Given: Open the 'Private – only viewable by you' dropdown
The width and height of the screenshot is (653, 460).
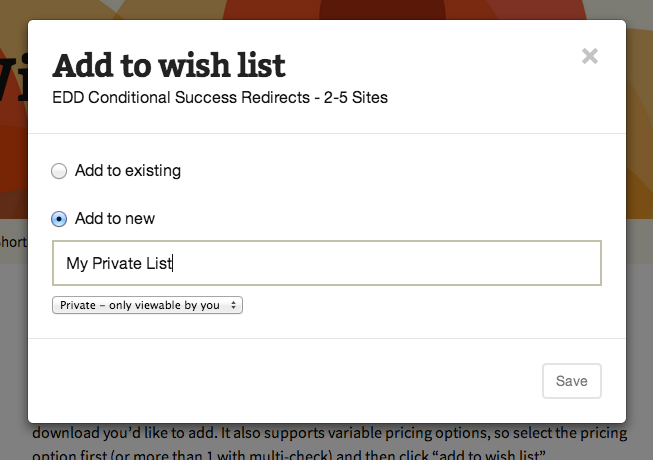Looking at the screenshot, I should point(147,305).
